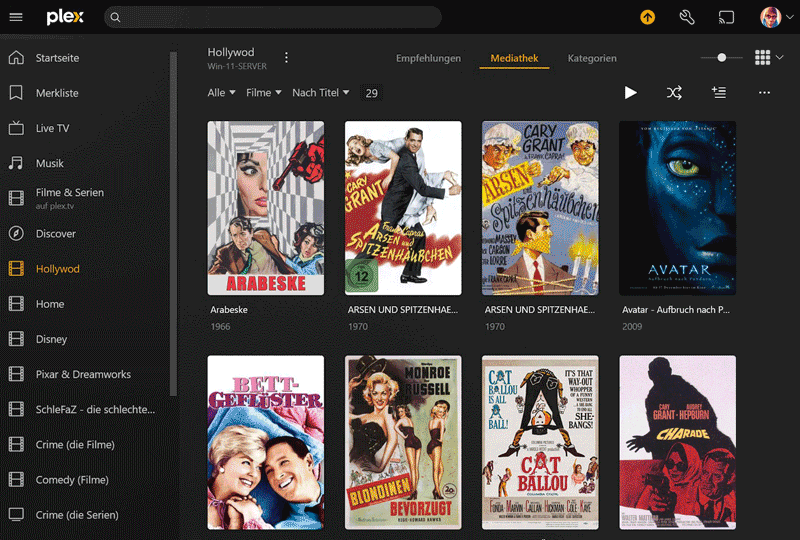This screenshot has height=540, width=800.
Task: Open the Arabeske poster
Action: pos(265,208)
